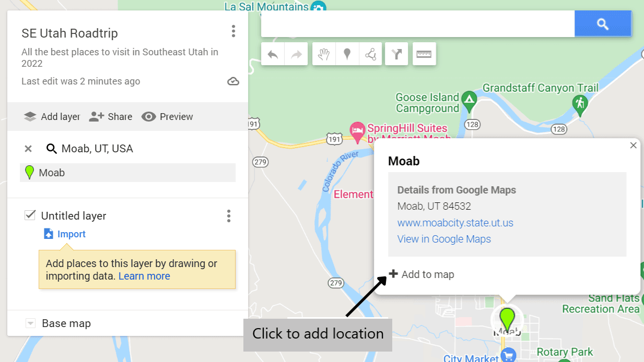Select the Measure distances tool
This screenshot has width=644, height=362.
424,54
